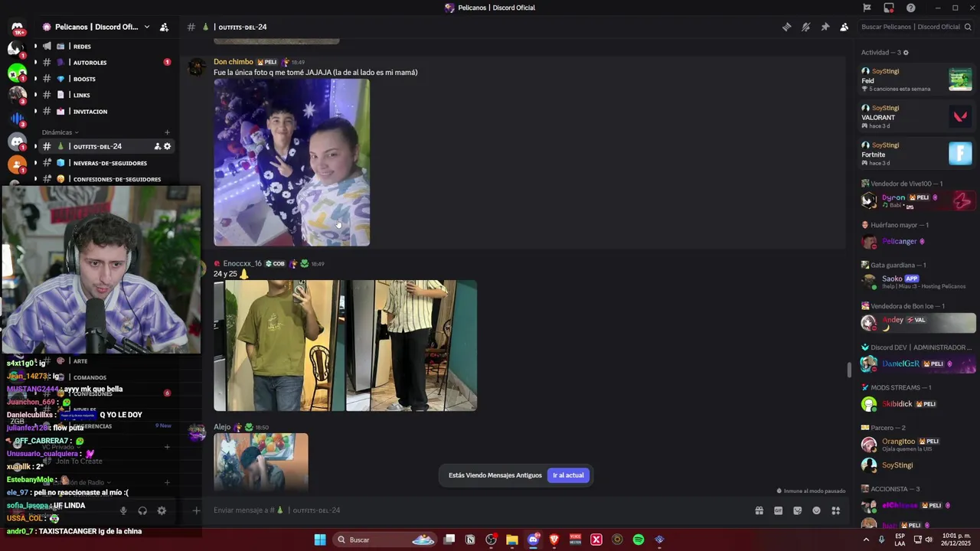Open channel notification settings bell
Viewport: 980px width, 551px height.
click(805, 27)
